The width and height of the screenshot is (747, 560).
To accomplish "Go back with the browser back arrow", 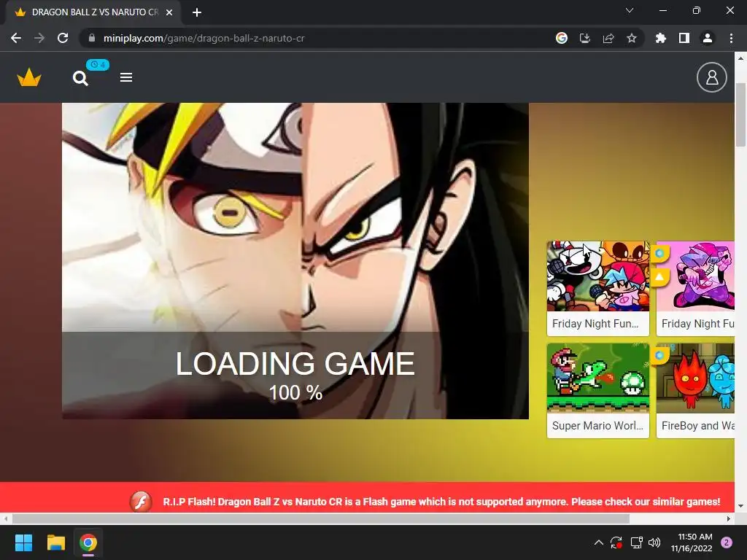I will [16, 38].
